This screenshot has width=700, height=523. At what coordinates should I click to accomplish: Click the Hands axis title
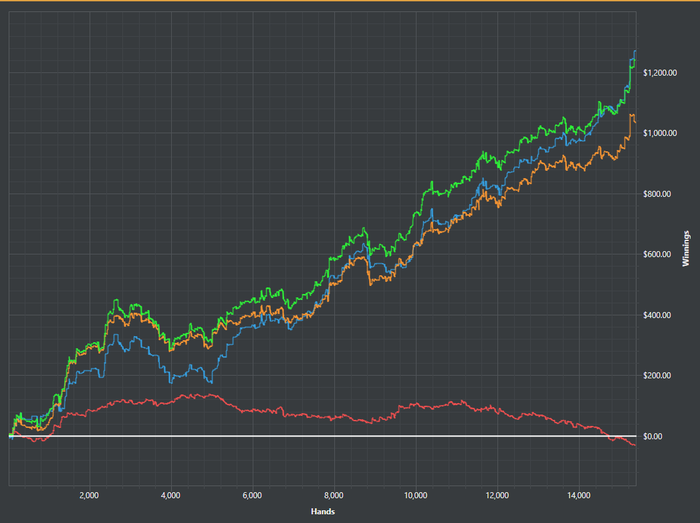click(323, 511)
